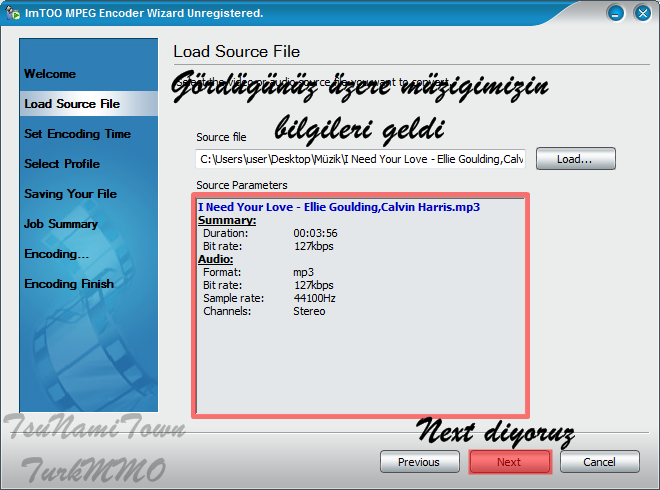This screenshot has height=490, width=660.
Task: Click the Load Source File page heading
Action: pos(237,51)
